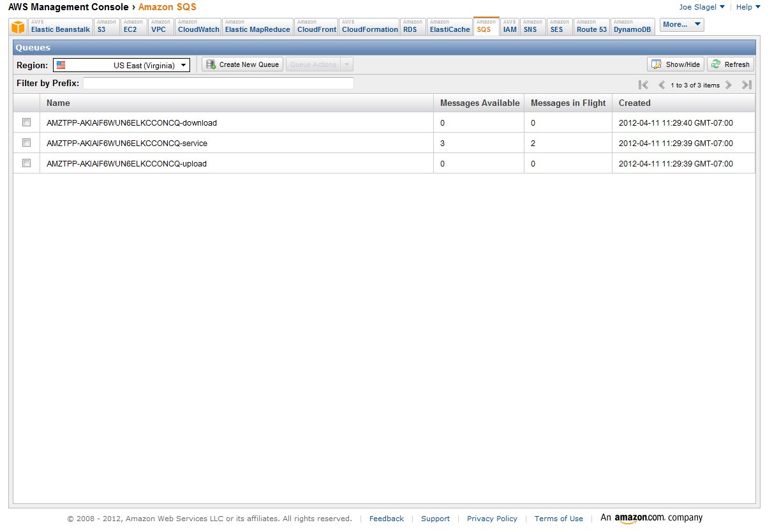
Task: Switch to the DynamoDB tab
Action: pos(632,27)
